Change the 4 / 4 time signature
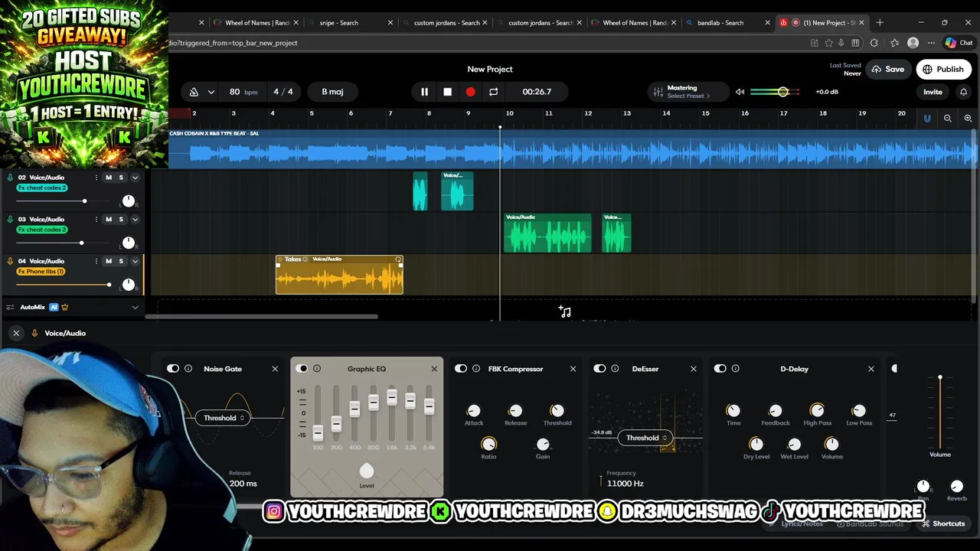The image size is (980, 551). pyautogui.click(x=283, y=92)
